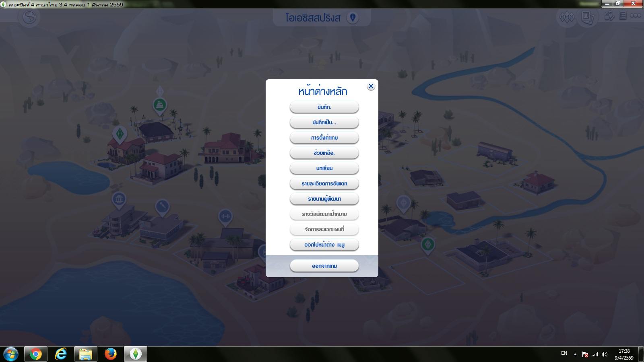Select the museum lot map pin
Image resolution: width=644 pixels, height=362 pixels.
[119, 200]
